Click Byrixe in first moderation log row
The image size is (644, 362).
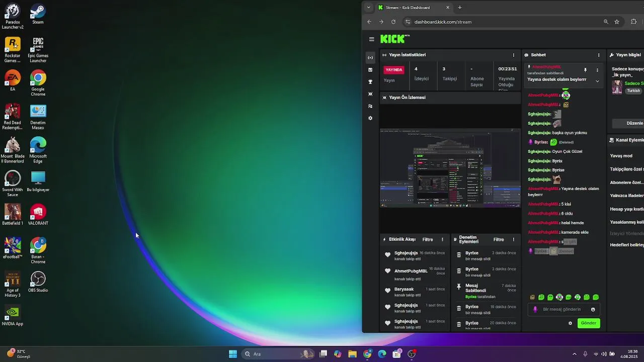(472, 253)
